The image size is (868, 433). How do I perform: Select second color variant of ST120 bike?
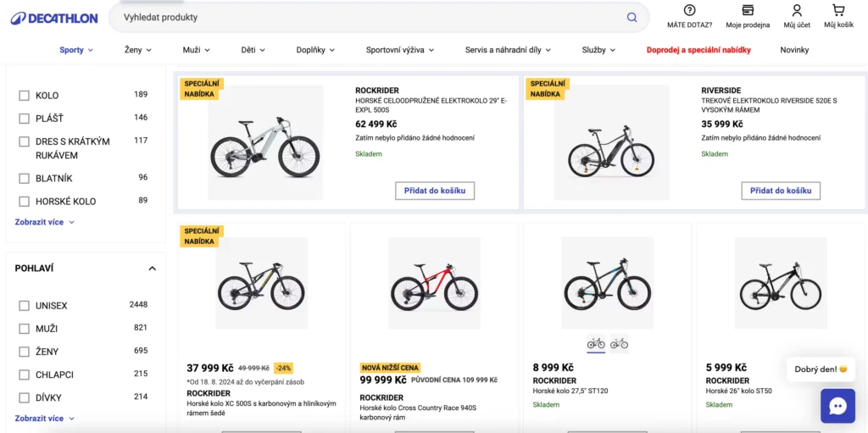point(619,343)
